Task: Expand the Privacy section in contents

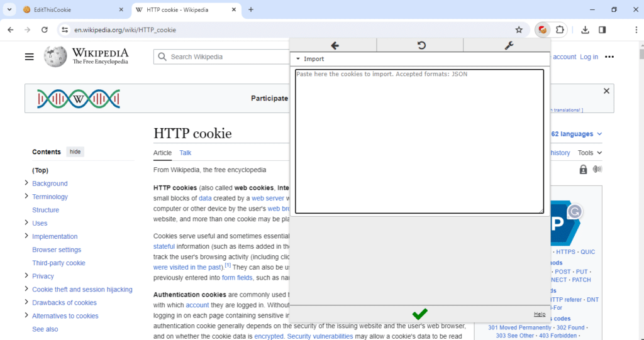Action: click(26, 275)
